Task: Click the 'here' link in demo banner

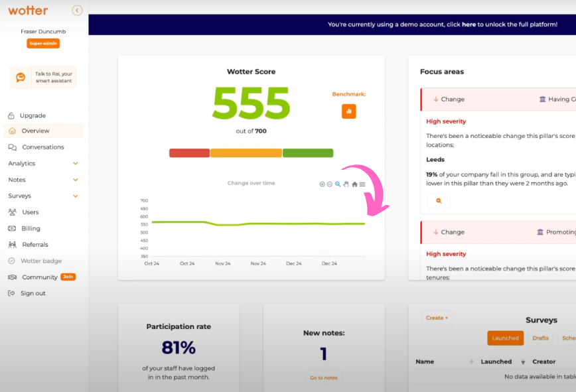Action: coord(468,25)
